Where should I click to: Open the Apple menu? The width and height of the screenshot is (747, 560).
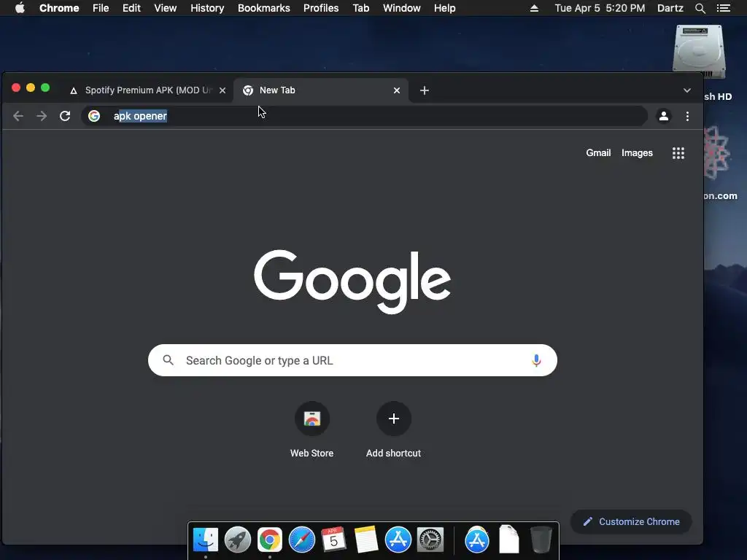(x=20, y=8)
